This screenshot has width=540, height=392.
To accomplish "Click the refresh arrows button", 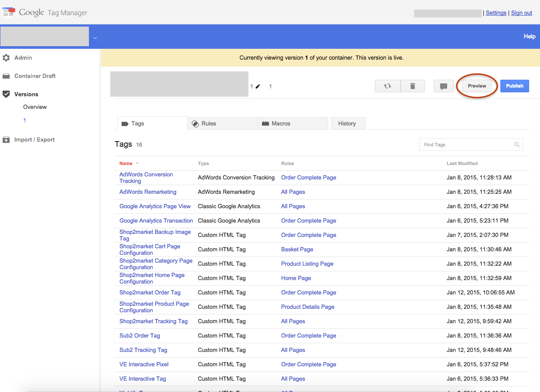I will pyautogui.click(x=387, y=86).
